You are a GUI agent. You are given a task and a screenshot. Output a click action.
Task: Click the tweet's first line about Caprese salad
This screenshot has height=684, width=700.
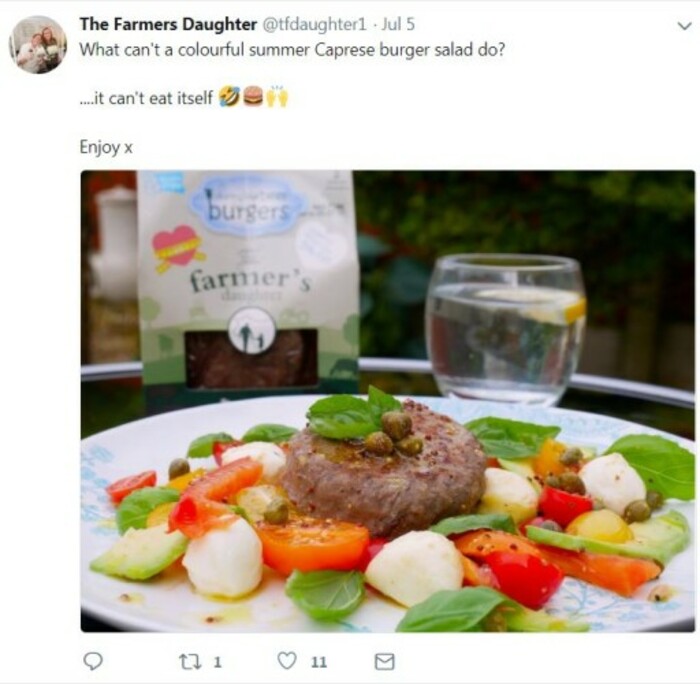click(292, 49)
